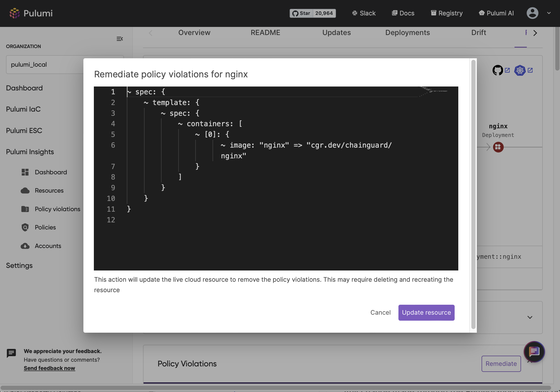Click the GitHub octocat icon
The width and height of the screenshot is (560, 392).
click(498, 70)
